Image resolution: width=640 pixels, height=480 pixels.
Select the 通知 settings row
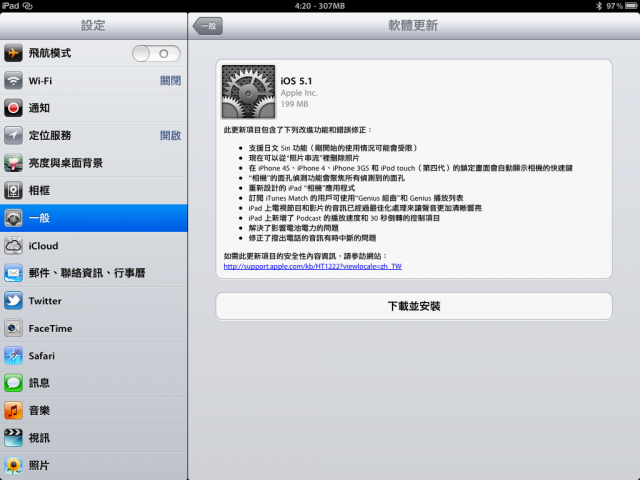pos(93,108)
